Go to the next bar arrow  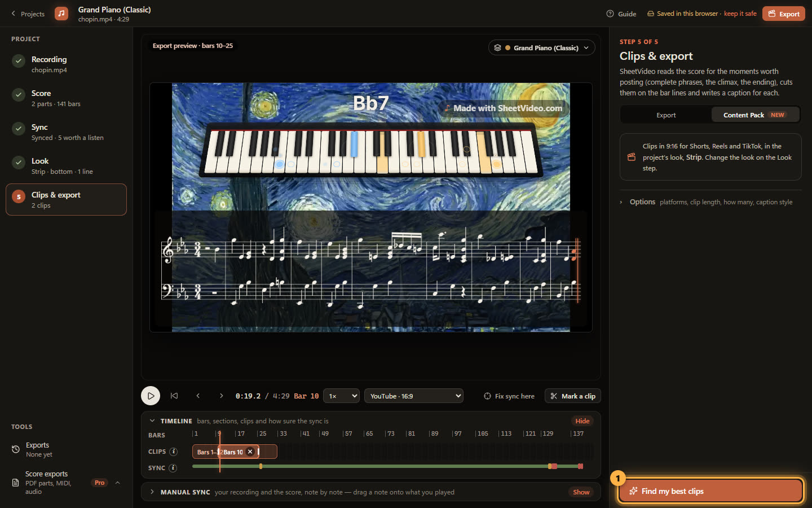221,396
